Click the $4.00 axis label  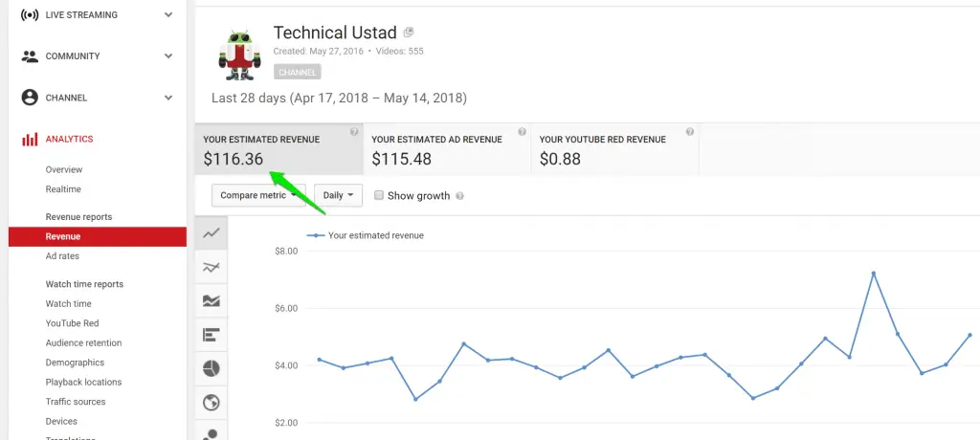click(x=286, y=365)
